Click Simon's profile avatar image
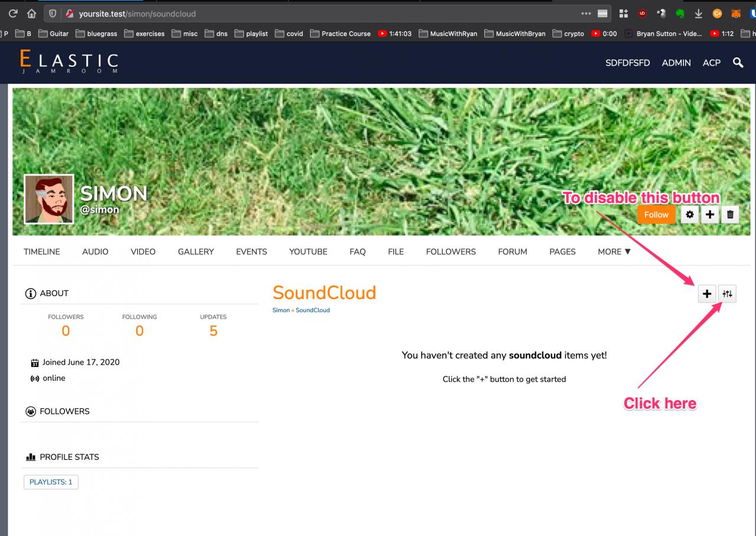 [x=49, y=200]
